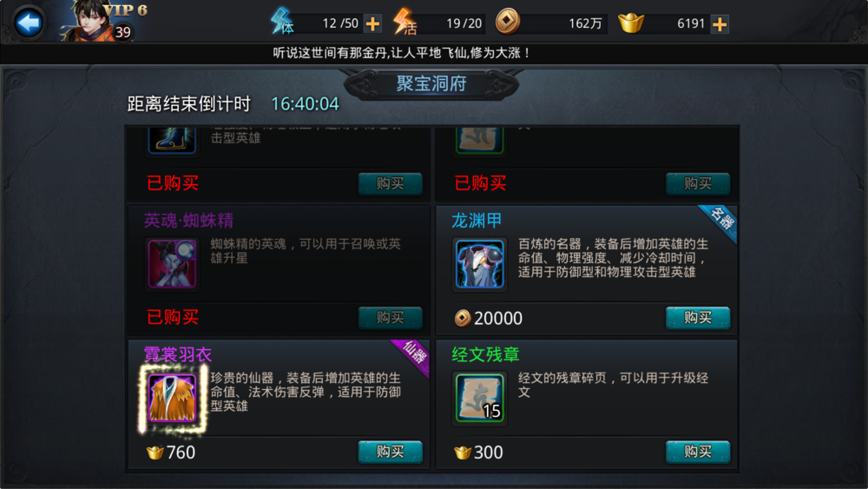Select the 龙渊甲 armor item icon
Image resolution: width=868 pixels, height=489 pixels.
click(479, 264)
